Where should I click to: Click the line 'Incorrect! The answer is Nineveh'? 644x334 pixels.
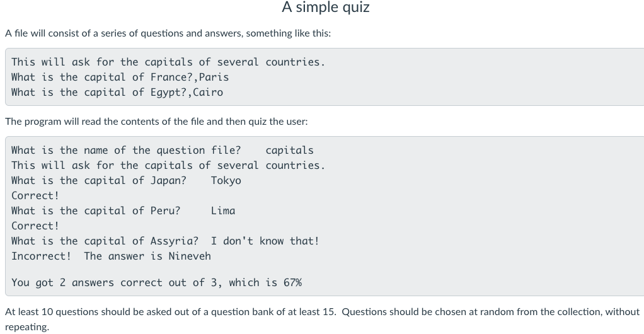111,256
